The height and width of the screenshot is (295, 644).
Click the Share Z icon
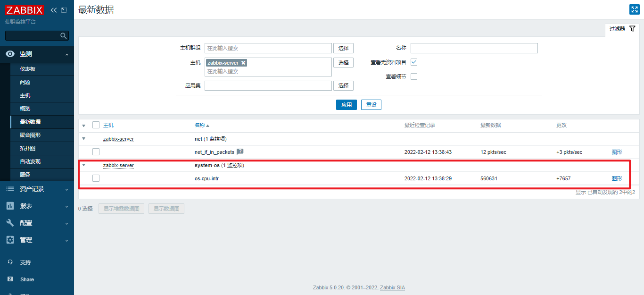(x=10, y=279)
